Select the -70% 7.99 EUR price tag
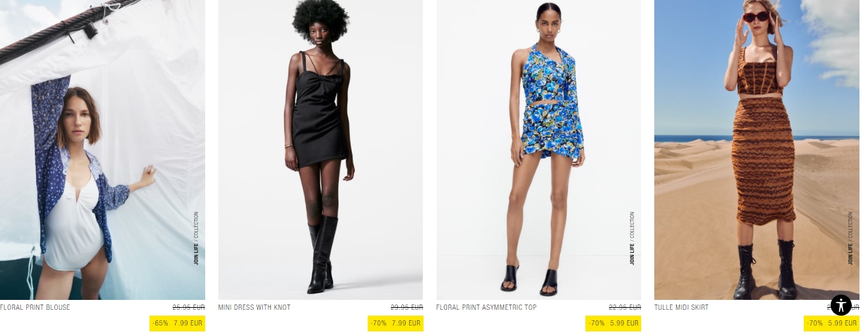The width and height of the screenshot is (868, 336). click(395, 323)
